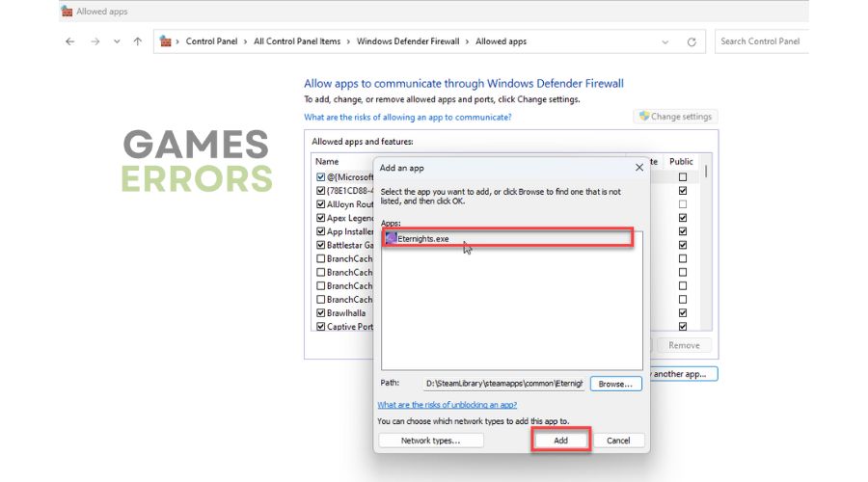Click the Eternights.exe app icon
Viewport: 868px width, 482px height.
pos(391,238)
